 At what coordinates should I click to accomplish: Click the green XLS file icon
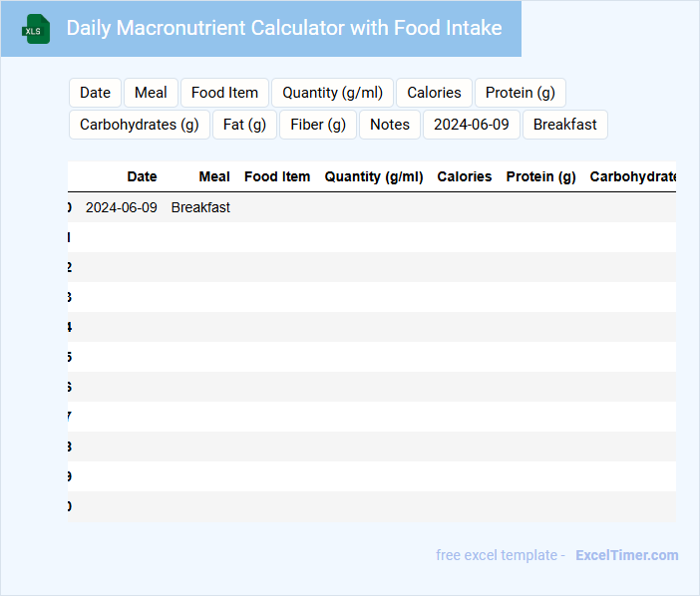pyautogui.click(x=37, y=29)
